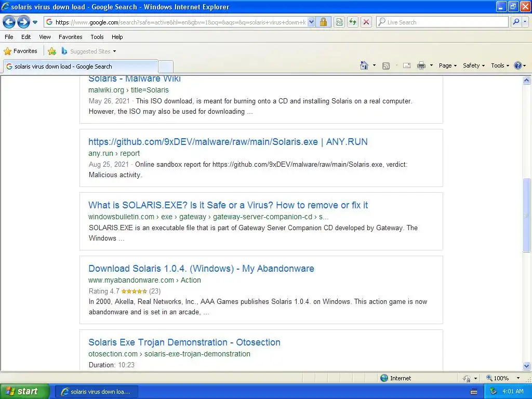Viewport: 532px width, 399px height.
Task: Open the Edit menu
Action: [26, 37]
